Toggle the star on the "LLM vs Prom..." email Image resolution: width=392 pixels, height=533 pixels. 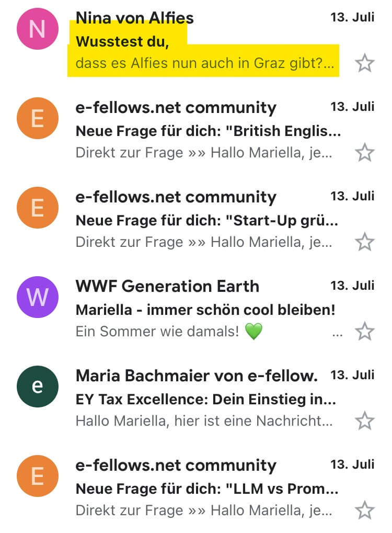coord(364,511)
